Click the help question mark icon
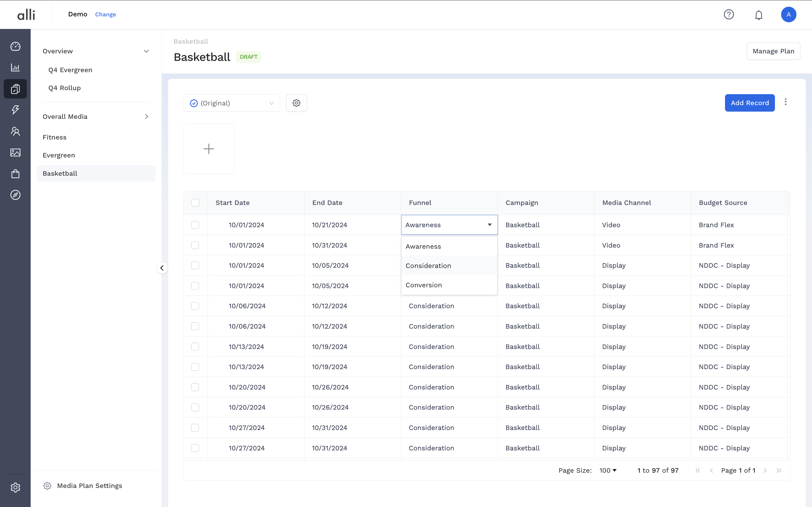This screenshot has height=507, width=812. [x=728, y=14]
